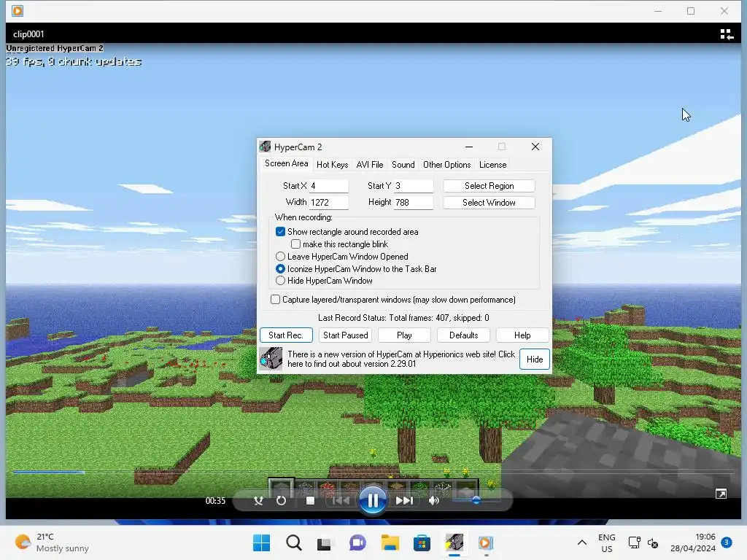Seek using the video progress bar
The image size is (747, 560).
[373, 472]
